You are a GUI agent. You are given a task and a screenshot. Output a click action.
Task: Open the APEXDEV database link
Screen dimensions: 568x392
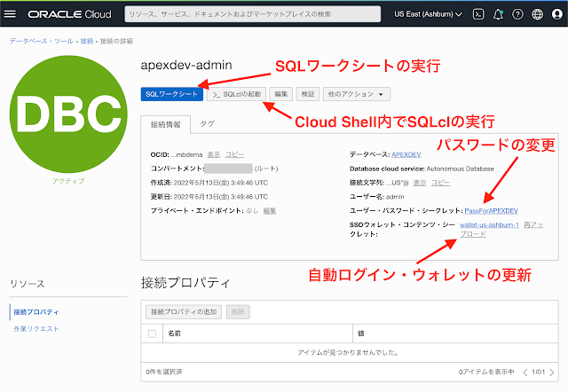[406, 154]
